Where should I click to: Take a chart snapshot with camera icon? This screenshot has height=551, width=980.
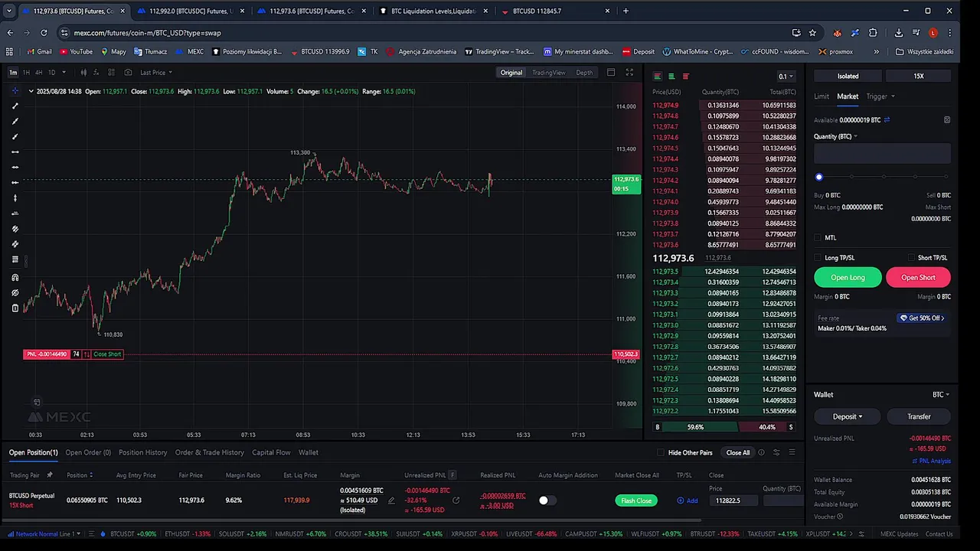tap(128, 73)
